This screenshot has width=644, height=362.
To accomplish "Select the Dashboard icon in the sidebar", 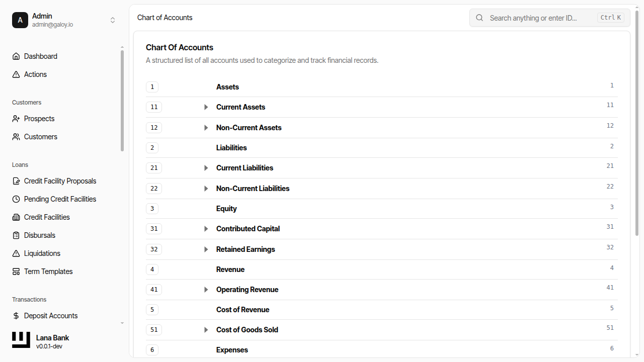I will pyautogui.click(x=16, y=56).
